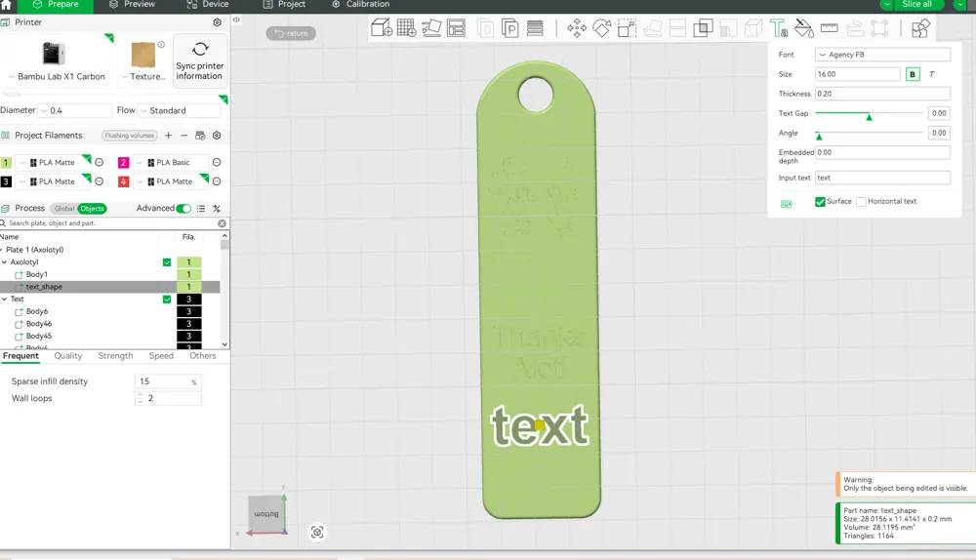Select the Rotate tool icon
Screen dimensions: 976x560
click(601, 28)
